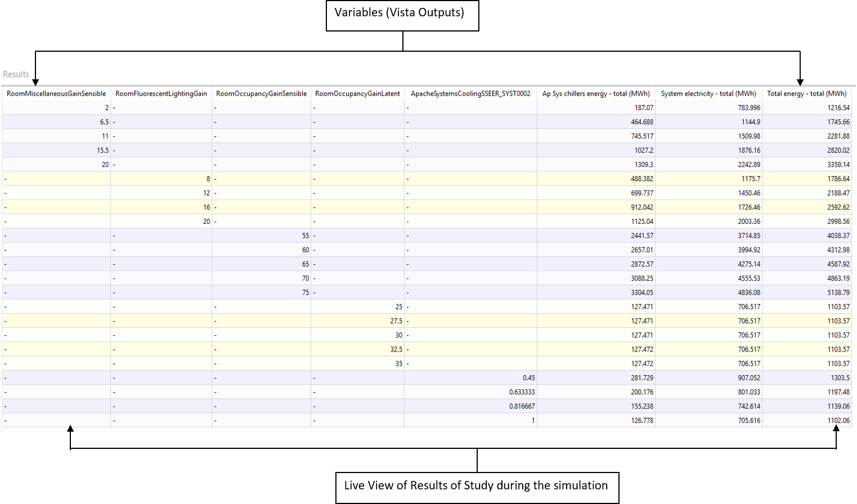
Task: Select the System electricity total header
Action: pyautogui.click(x=708, y=93)
